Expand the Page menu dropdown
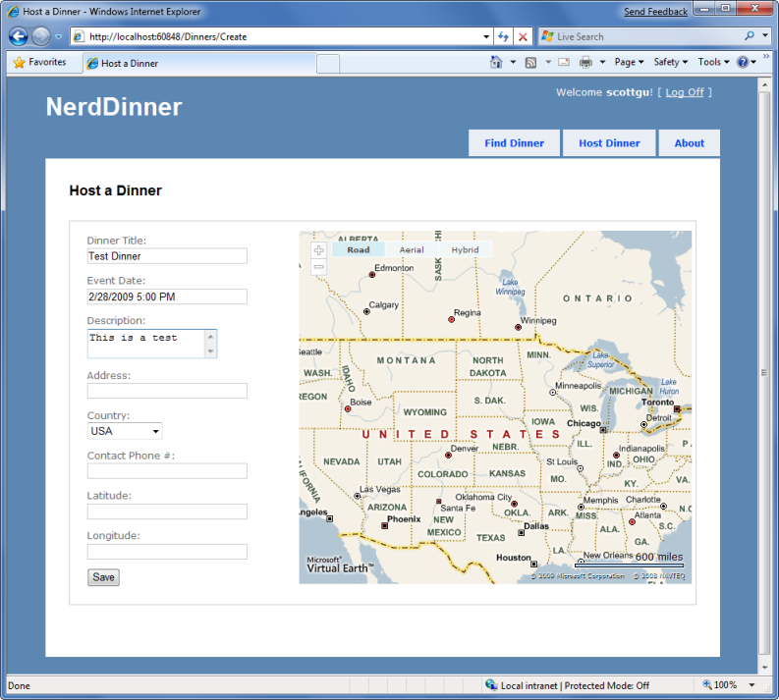The height and width of the screenshot is (700, 779). [629, 62]
